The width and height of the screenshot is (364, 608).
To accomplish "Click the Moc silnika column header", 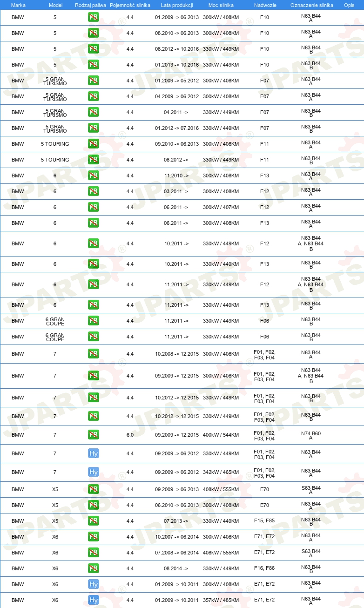I will click(221, 5).
